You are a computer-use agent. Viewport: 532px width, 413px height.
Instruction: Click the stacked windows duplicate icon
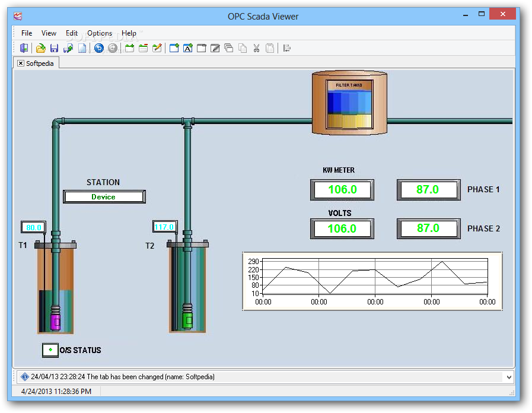pos(229,48)
